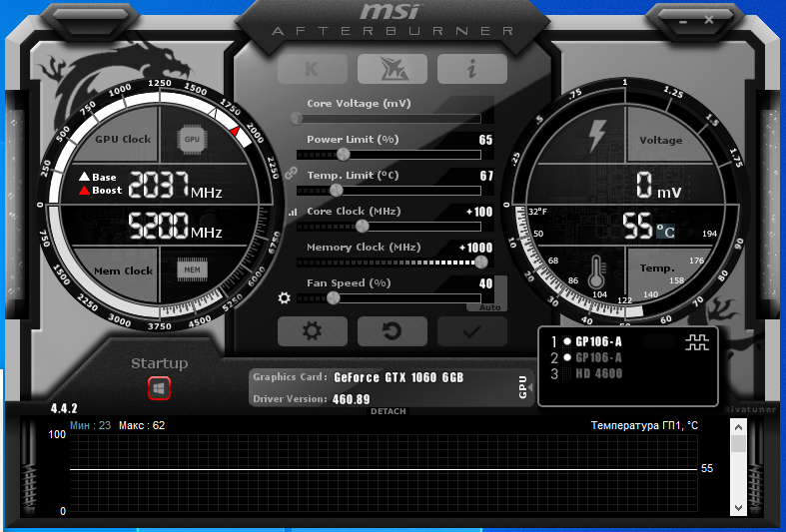786x532 pixels.
Task: Close the Afterburner window
Action: coord(709,20)
